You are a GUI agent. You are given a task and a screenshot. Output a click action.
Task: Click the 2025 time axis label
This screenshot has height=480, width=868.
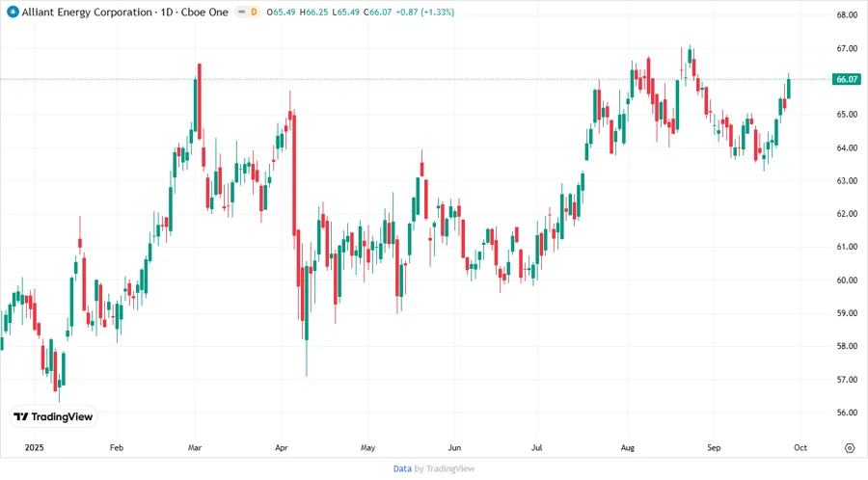35,447
